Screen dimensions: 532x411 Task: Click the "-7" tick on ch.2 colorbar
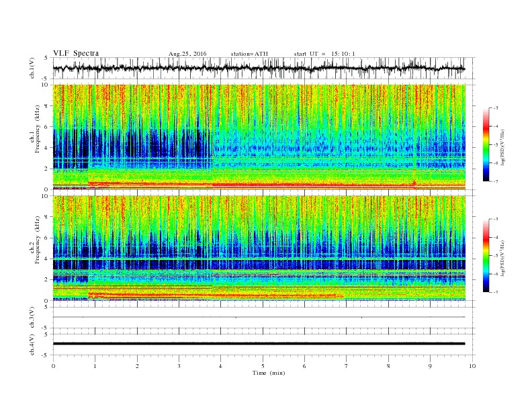496,292
